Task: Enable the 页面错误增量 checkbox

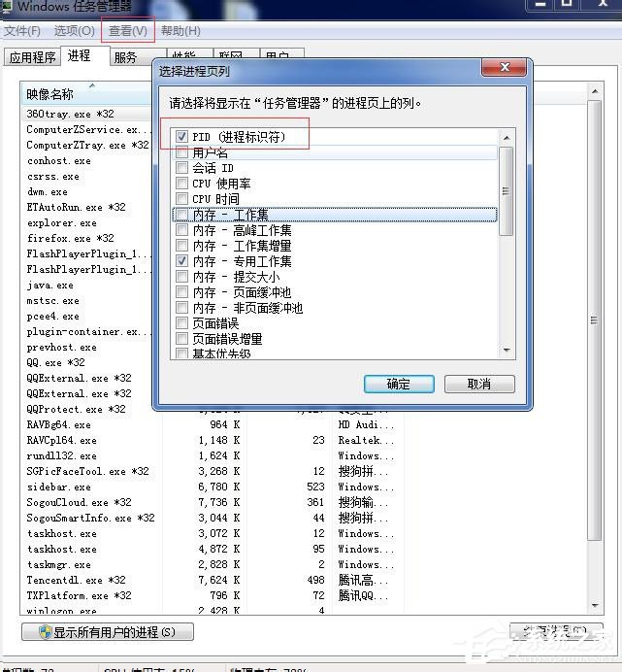Action: pos(181,339)
